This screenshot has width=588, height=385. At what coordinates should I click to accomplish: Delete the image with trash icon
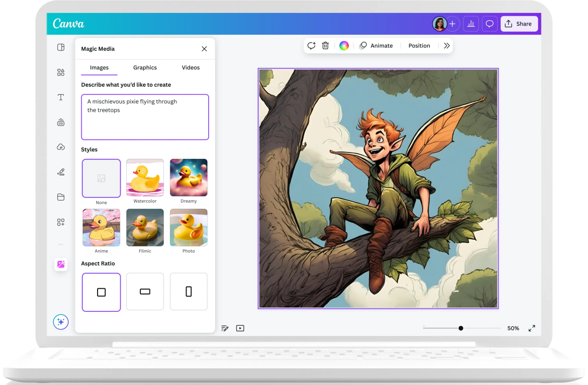coord(325,46)
